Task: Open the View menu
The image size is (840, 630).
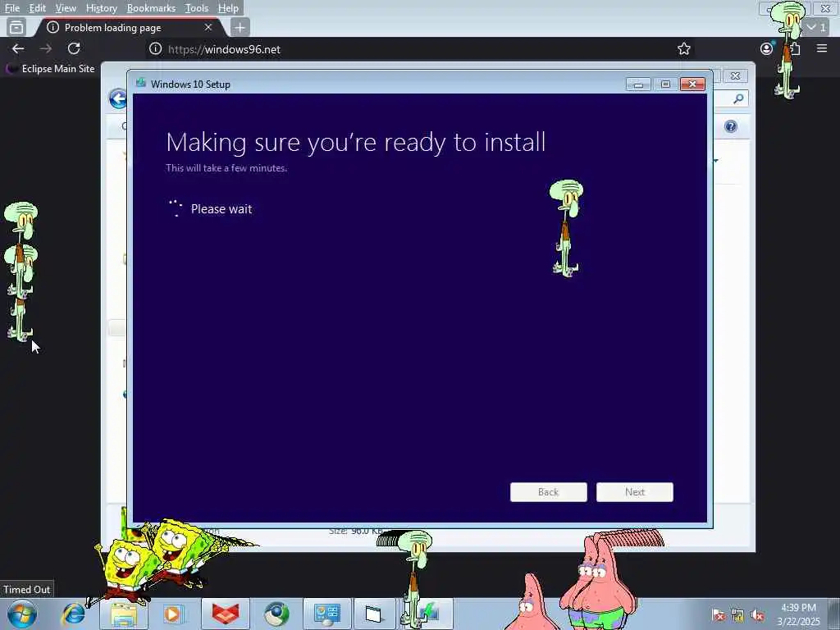Action: click(x=66, y=8)
